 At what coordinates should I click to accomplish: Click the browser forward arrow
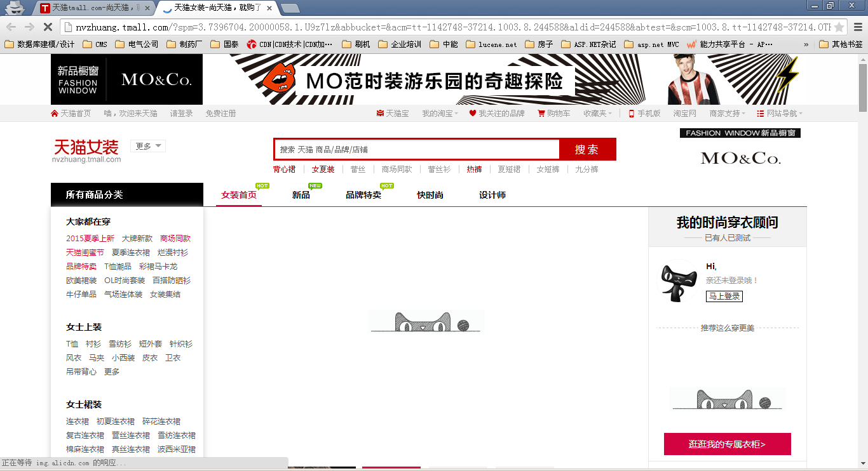click(29, 27)
